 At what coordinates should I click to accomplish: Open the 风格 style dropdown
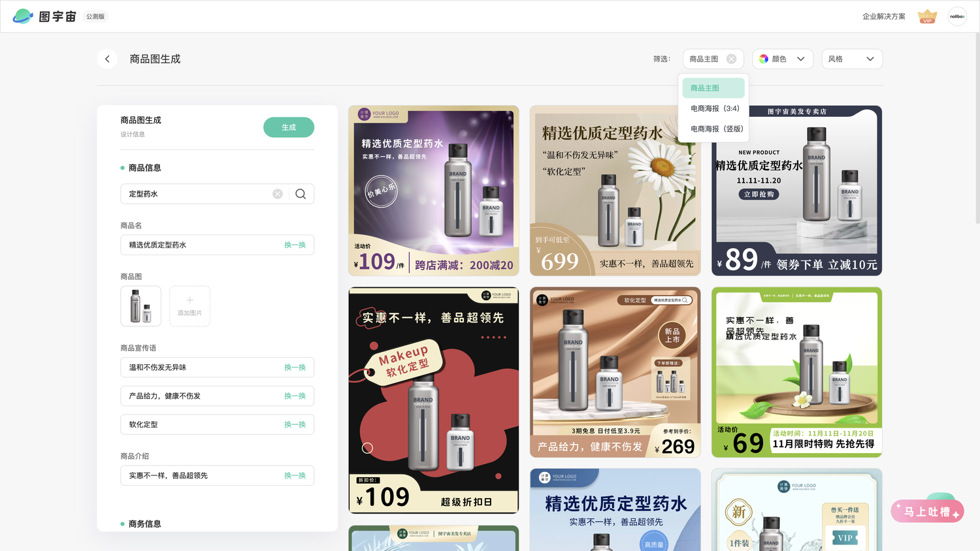tap(851, 59)
